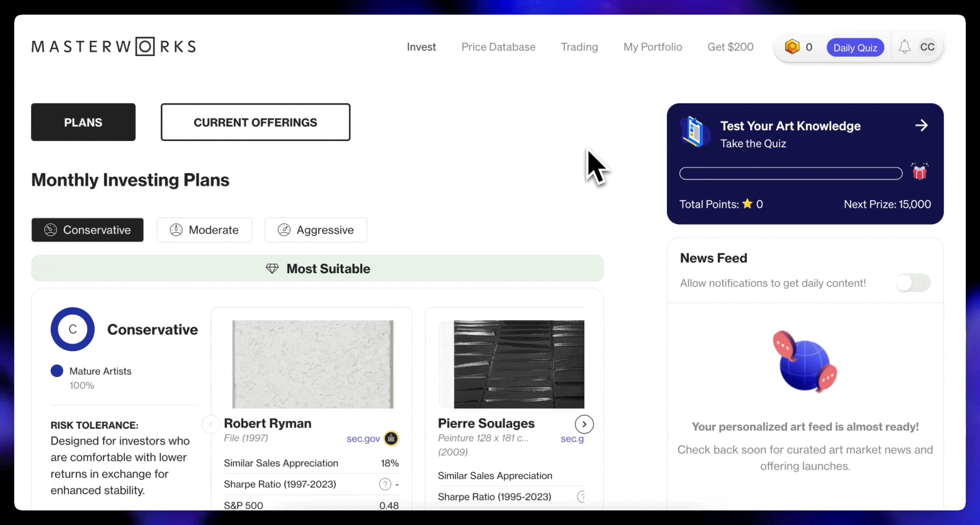This screenshot has height=525, width=980.
Task: Open notifications bell
Action: point(904,47)
